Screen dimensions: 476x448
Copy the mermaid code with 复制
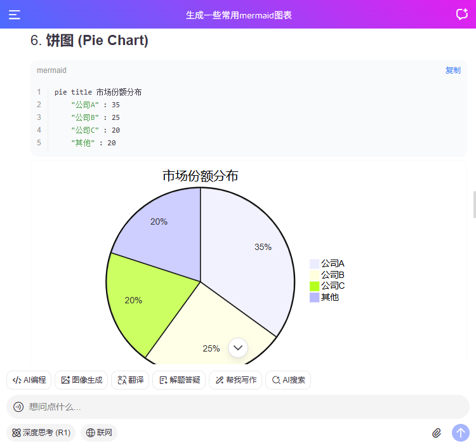tap(453, 70)
